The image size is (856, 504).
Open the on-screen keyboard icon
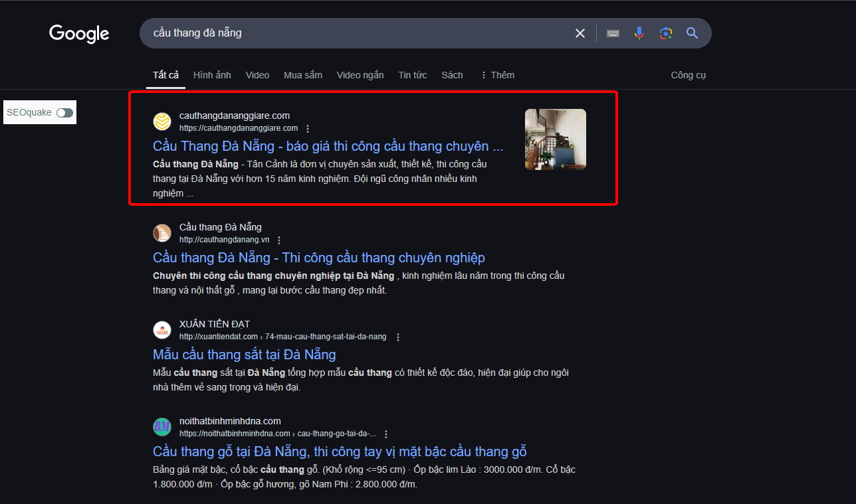click(x=613, y=33)
